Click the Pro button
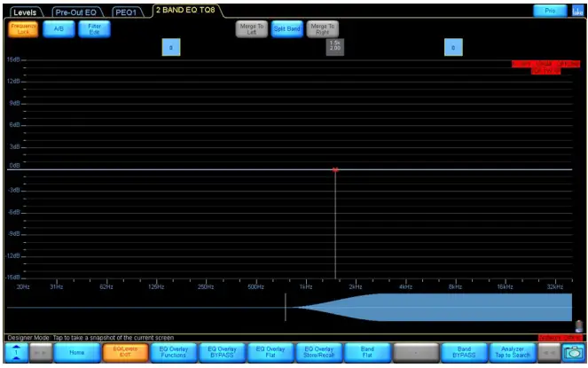This screenshot has height=368, width=588. (x=550, y=11)
